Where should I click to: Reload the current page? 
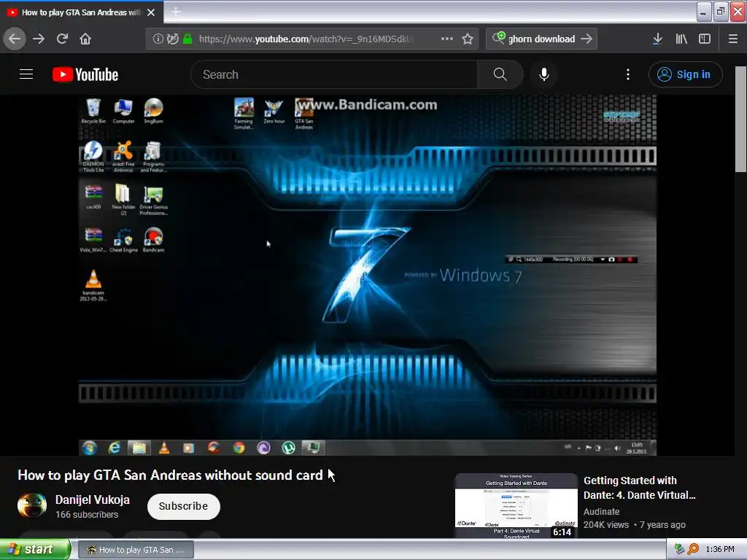(x=62, y=39)
